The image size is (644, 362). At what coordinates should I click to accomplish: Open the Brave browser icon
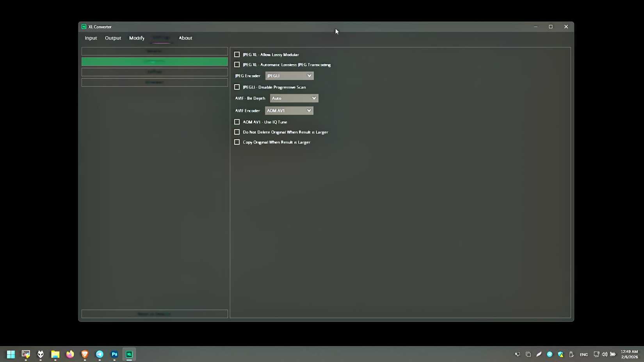(x=84, y=354)
